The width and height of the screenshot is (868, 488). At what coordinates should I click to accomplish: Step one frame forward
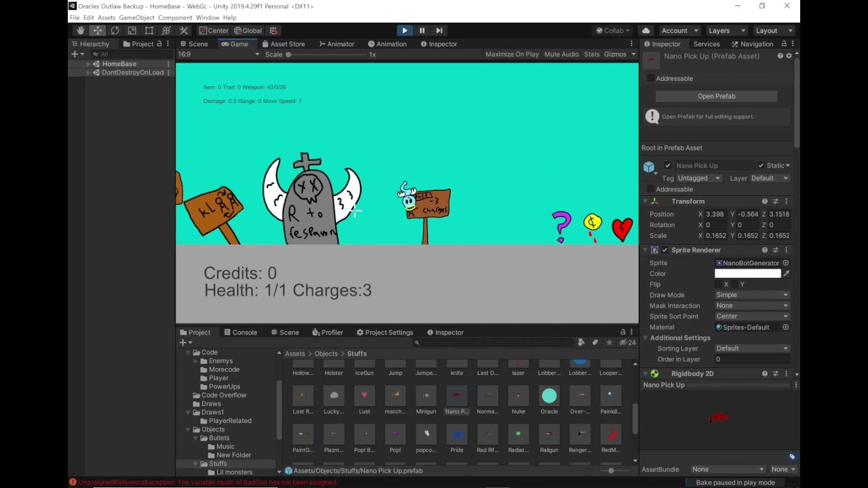[439, 30]
